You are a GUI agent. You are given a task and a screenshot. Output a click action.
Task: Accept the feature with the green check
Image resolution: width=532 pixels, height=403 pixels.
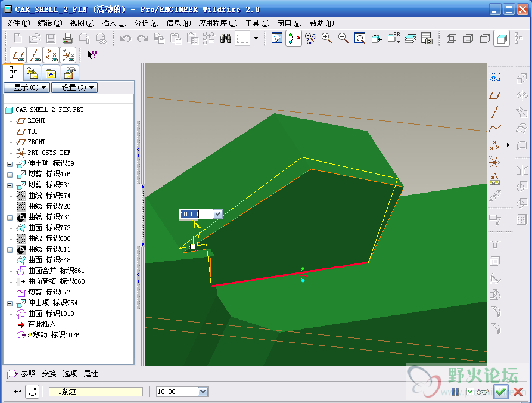pyautogui.click(x=501, y=392)
